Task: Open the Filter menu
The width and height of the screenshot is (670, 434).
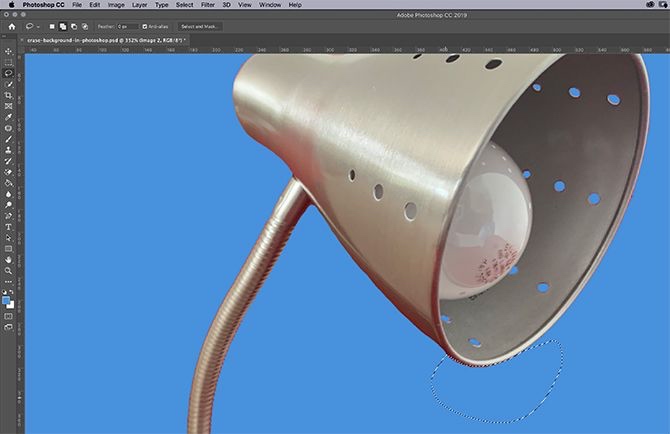Action: point(207,5)
